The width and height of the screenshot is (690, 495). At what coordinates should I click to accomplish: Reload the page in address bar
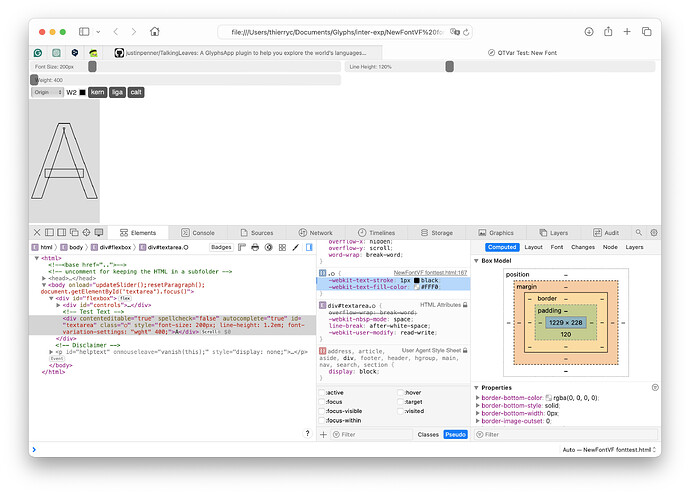(x=466, y=32)
